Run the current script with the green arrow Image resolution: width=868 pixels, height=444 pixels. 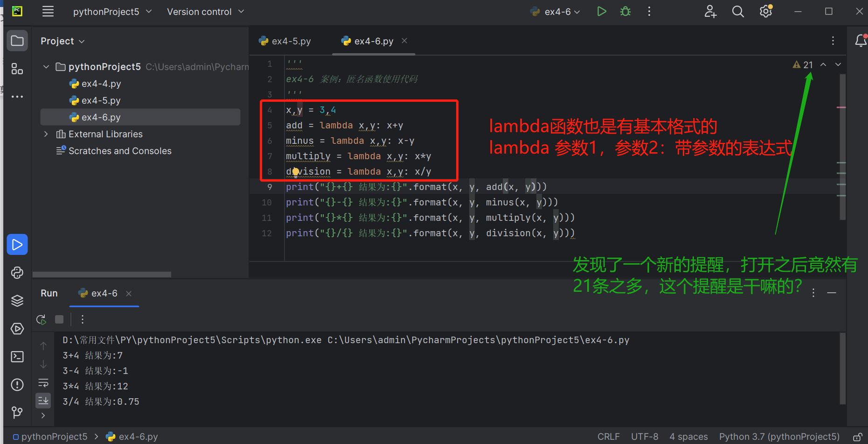pyautogui.click(x=601, y=11)
